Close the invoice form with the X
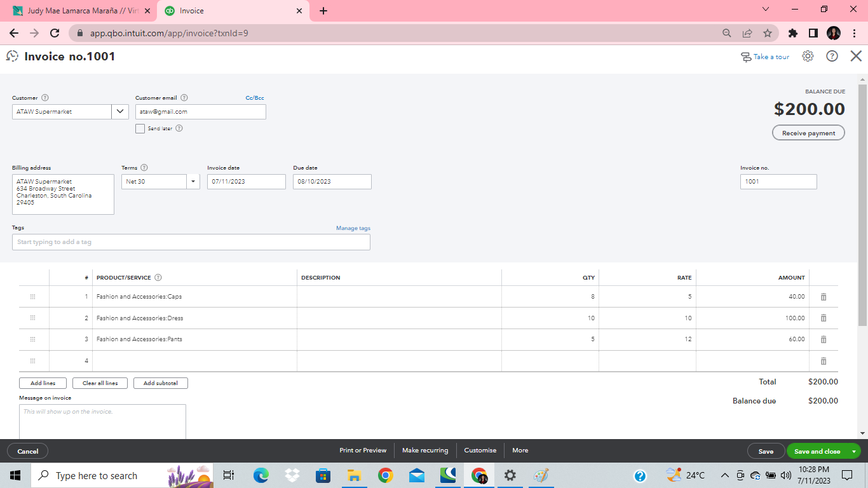 coord(856,57)
